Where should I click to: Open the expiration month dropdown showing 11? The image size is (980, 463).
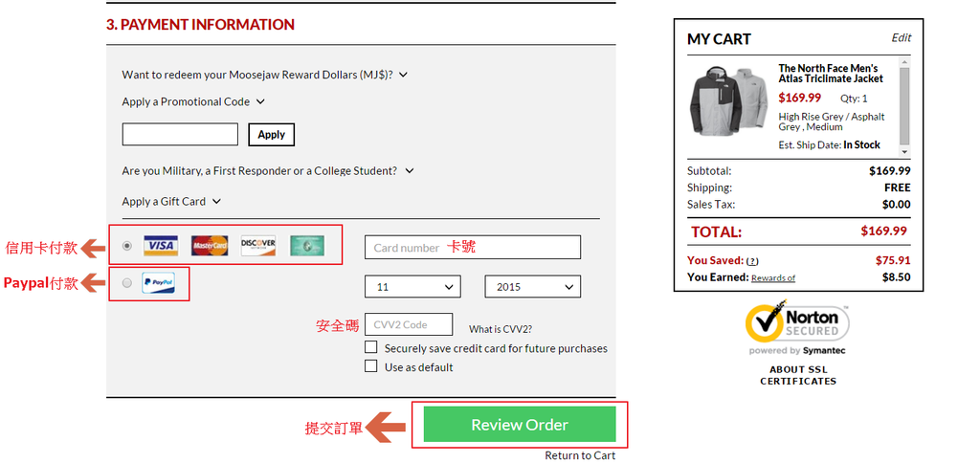coord(412,287)
